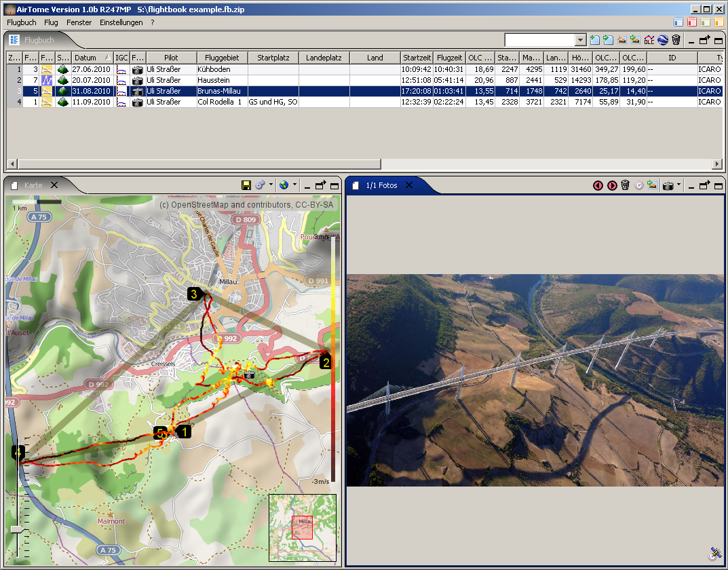Click the horizontal scrollbar of the flight table
This screenshot has width=728, height=570.
199,164
